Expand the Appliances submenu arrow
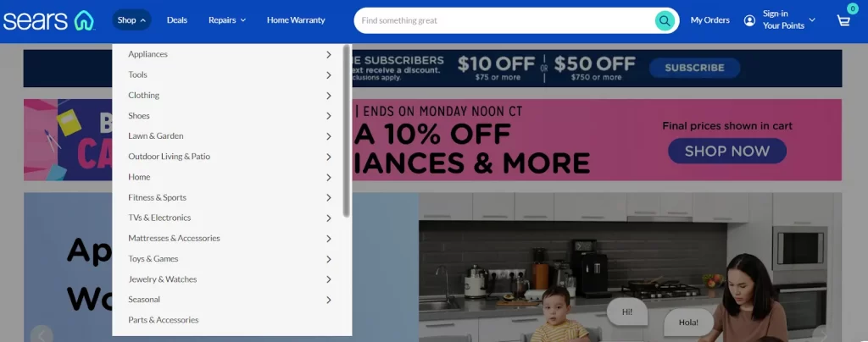Viewport: 868px width, 342px height. [329, 55]
